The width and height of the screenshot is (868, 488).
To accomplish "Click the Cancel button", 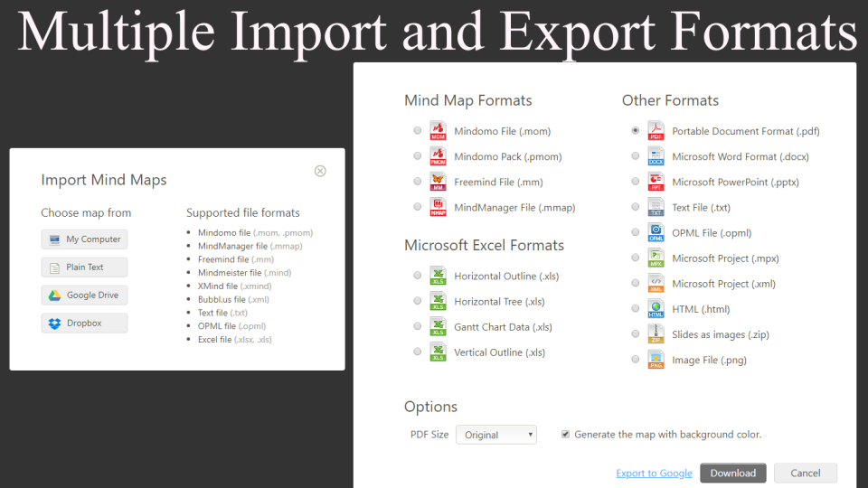I will tap(806, 473).
